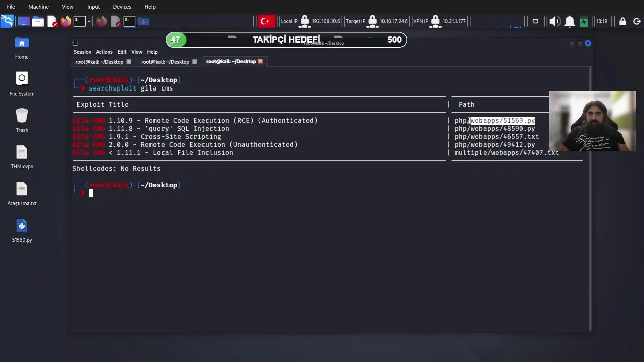Click the terminal window menu icon at title bar left
The width and height of the screenshot is (644, 362).
(75, 43)
